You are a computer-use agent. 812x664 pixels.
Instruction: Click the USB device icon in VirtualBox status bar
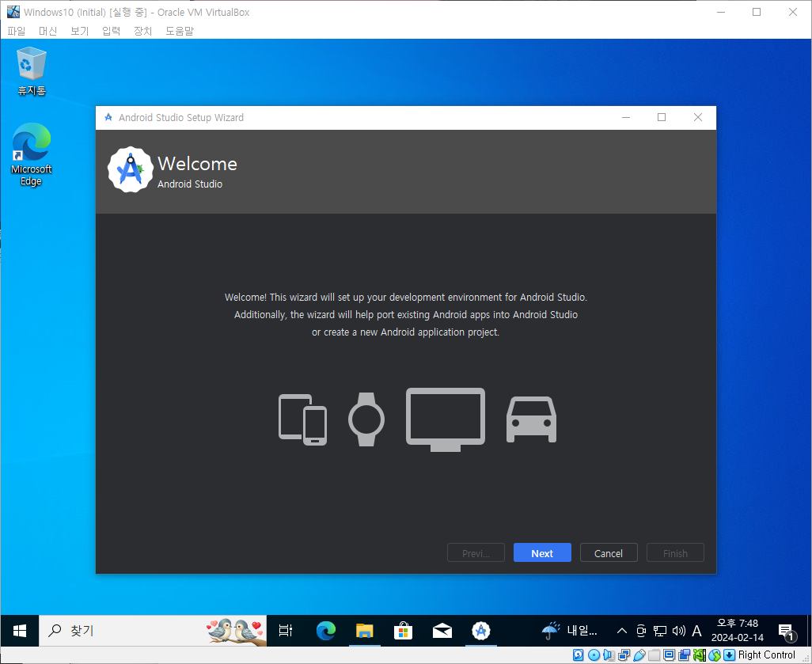point(639,655)
